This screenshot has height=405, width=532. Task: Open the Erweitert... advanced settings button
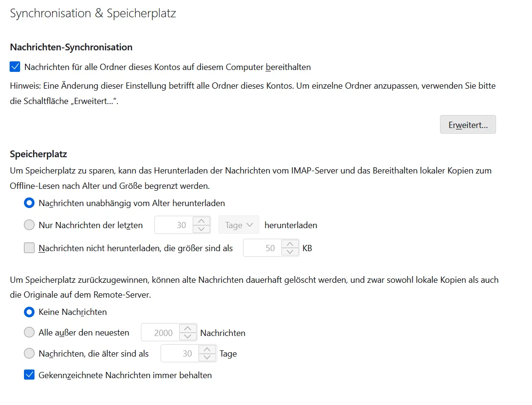pos(468,125)
